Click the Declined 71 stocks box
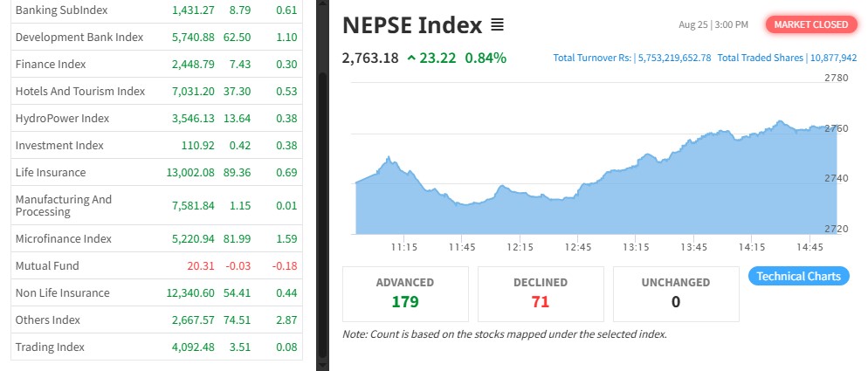The height and width of the screenshot is (371, 868). 540,293
